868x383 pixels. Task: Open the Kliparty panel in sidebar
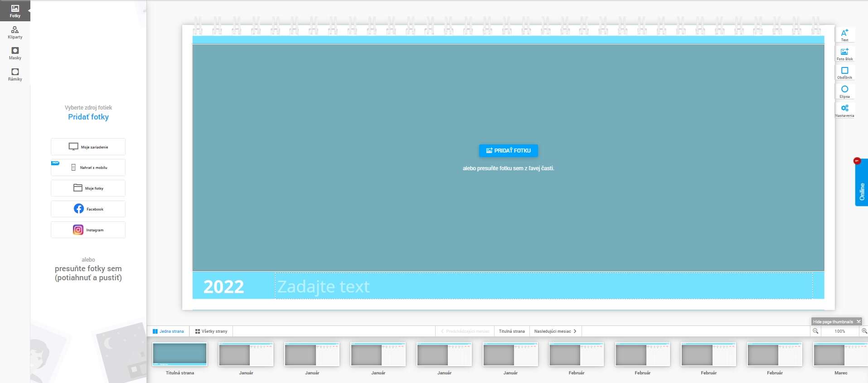[x=15, y=32]
